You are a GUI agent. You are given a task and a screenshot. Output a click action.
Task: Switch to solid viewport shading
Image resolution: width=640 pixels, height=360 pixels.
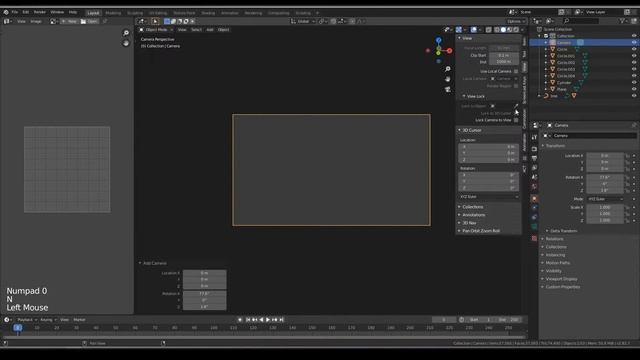(503, 30)
